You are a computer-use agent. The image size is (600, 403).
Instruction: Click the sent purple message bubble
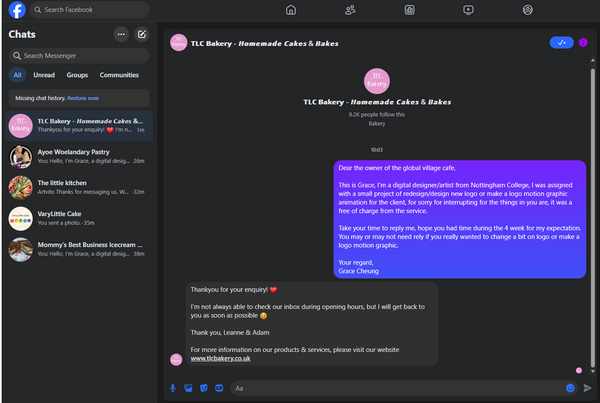point(460,219)
